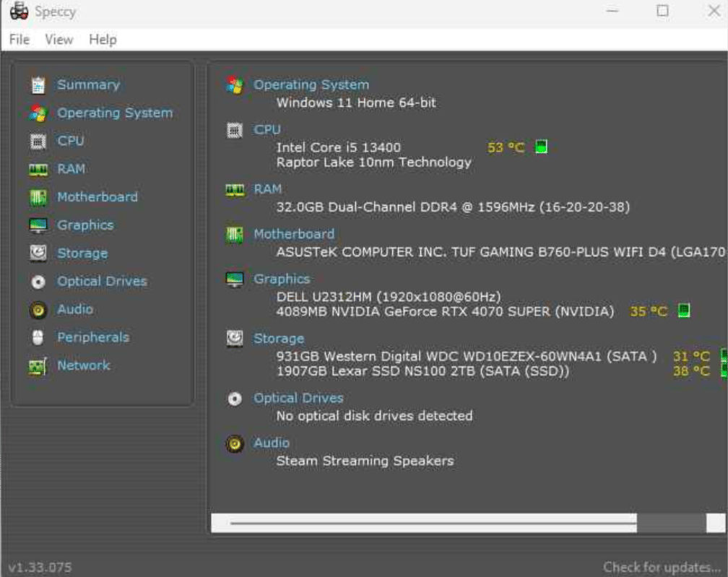This screenshot has height=577, width=728.
Task: Click the Summary clipboard icon in sidebar
Action: (x=38, y=85)
